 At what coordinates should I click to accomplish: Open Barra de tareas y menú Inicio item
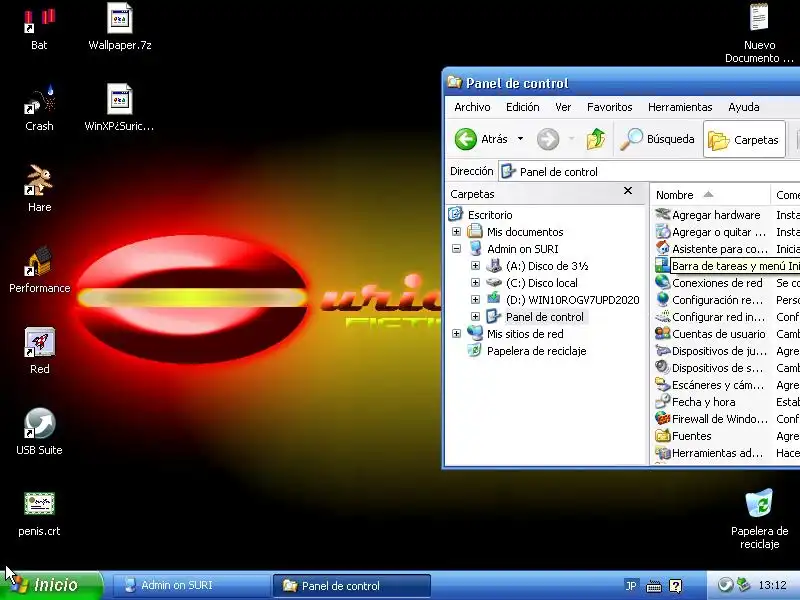point(727,266)
